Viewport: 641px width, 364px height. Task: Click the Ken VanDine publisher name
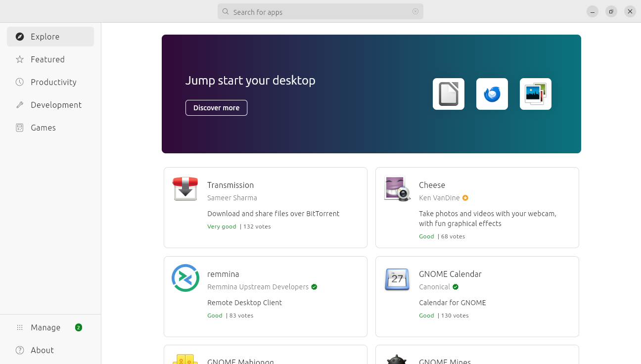tap(439, 198)
